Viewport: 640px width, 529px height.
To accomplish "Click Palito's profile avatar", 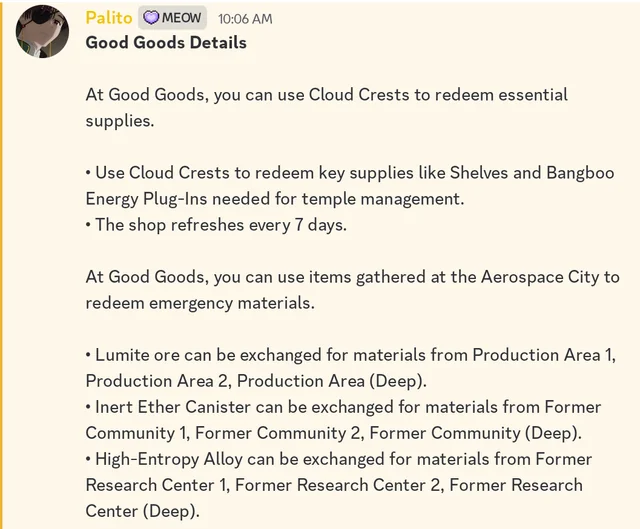I will click(x=42, y=31).
